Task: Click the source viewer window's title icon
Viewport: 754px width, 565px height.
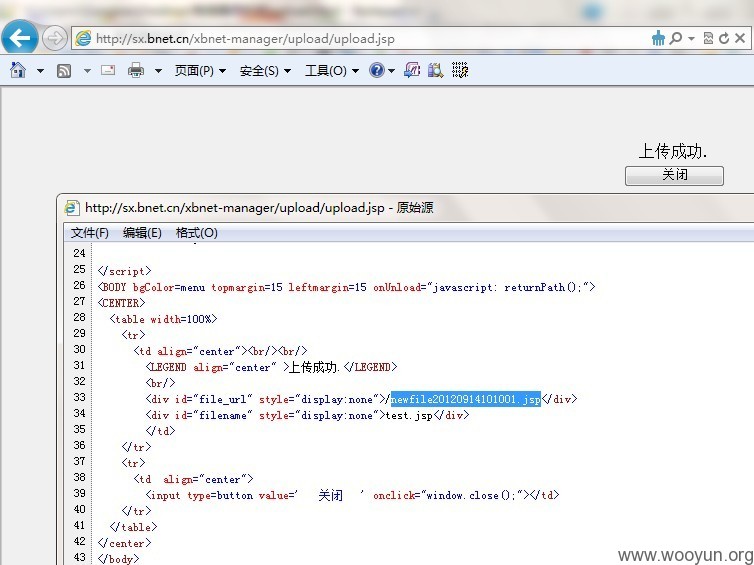Action: [x=72, y=207]
